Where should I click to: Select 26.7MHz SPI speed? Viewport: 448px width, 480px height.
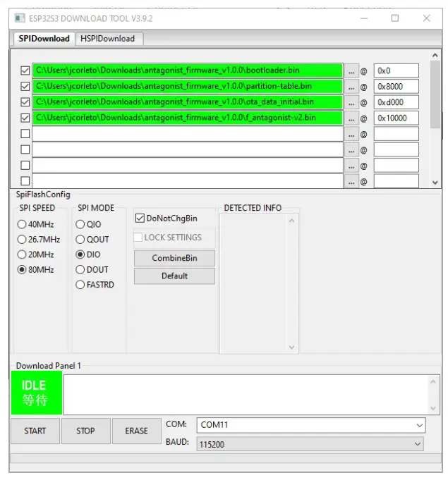pyautogui.click(x=39, y=240)
